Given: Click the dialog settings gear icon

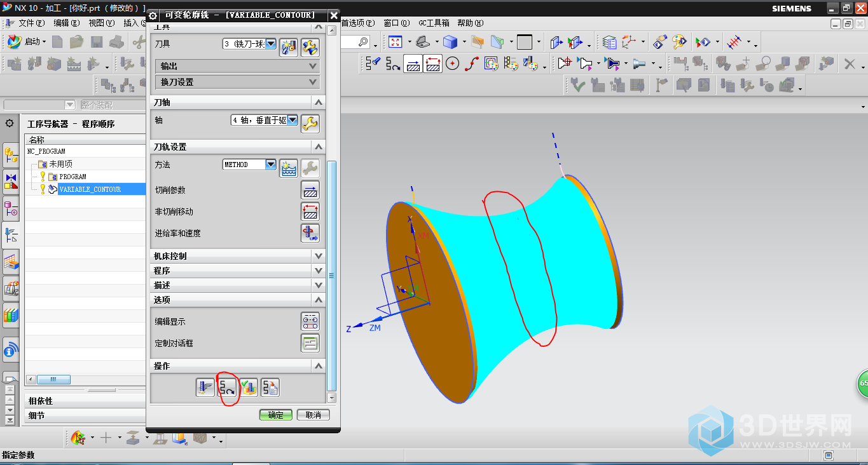Looking at the screenshot, I should (153, 15).
